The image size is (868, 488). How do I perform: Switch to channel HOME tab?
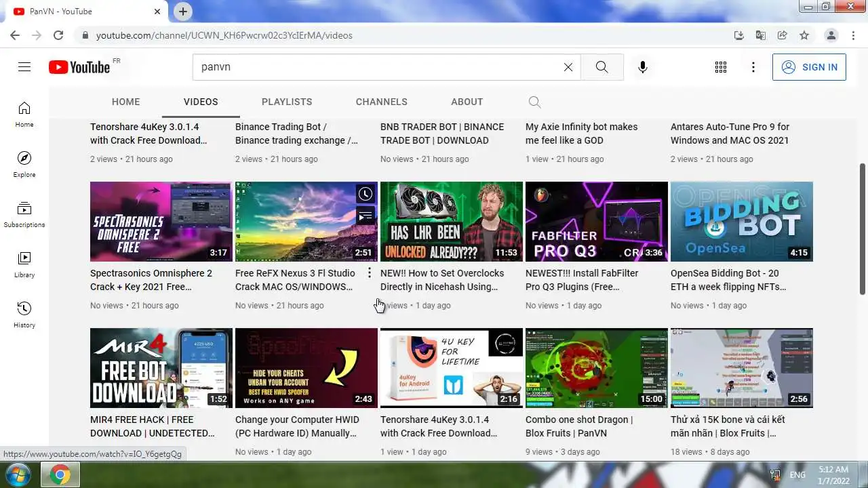point(126,102)
